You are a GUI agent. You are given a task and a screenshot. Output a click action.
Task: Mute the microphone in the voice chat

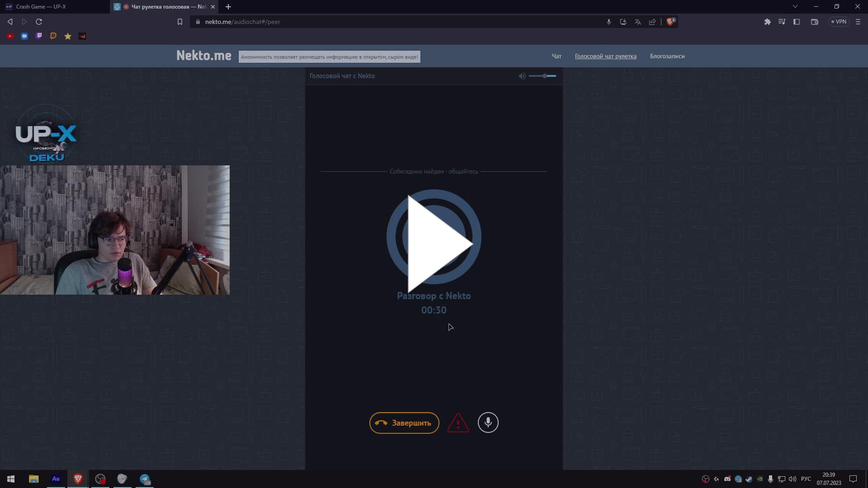pos(488,422)
